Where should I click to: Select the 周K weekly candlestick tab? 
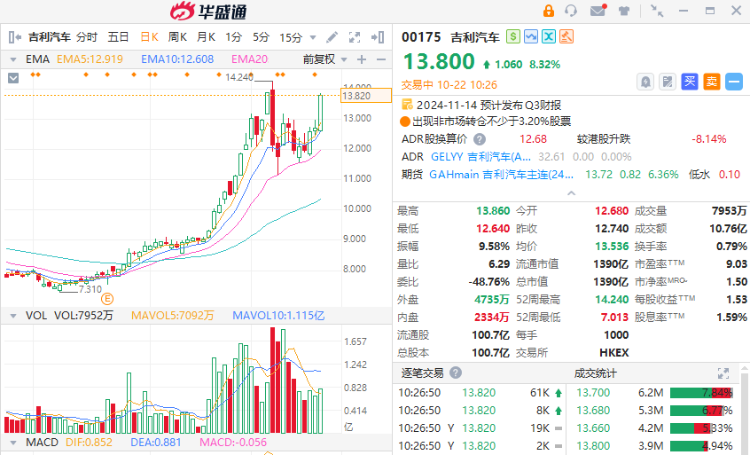(x=177, y=37)
